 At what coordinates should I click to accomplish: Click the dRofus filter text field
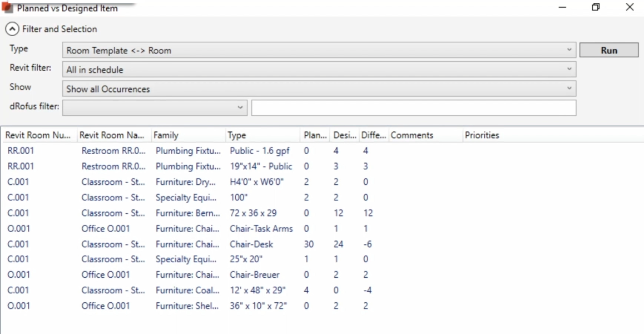click(413, 107)
